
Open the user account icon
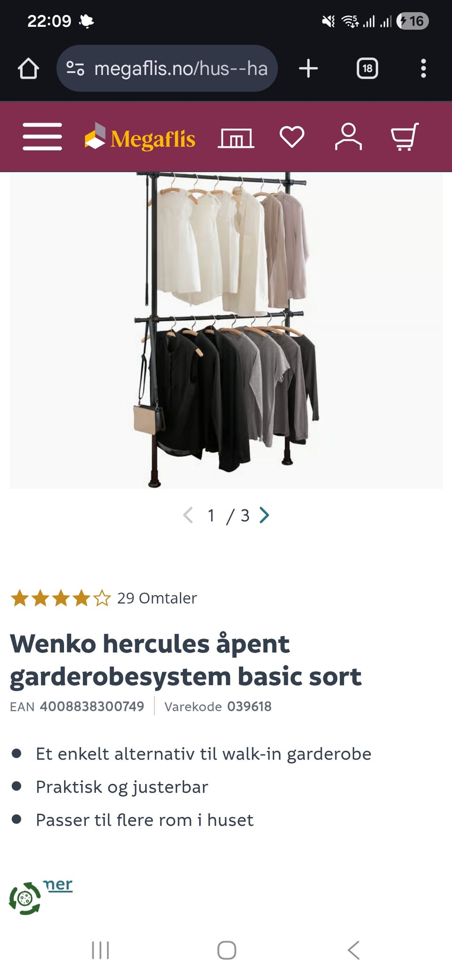348,137
